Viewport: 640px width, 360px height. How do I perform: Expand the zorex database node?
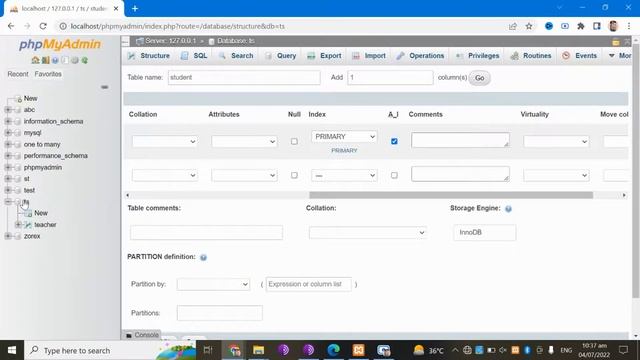point(8,236)
